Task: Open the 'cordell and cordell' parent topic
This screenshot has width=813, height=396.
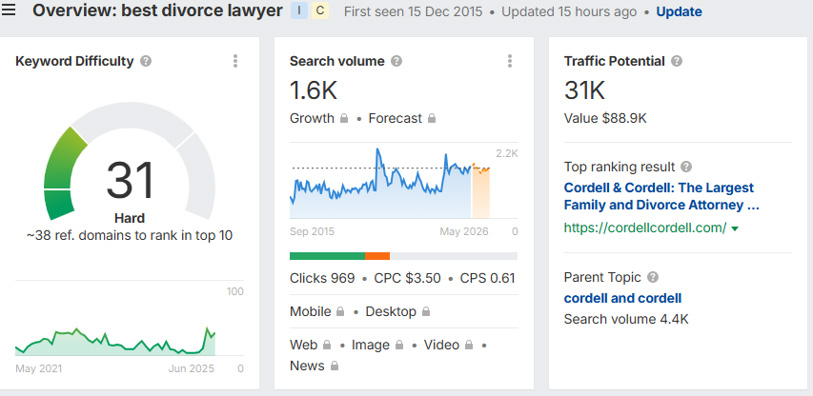Action: click(x=623, y=298)
